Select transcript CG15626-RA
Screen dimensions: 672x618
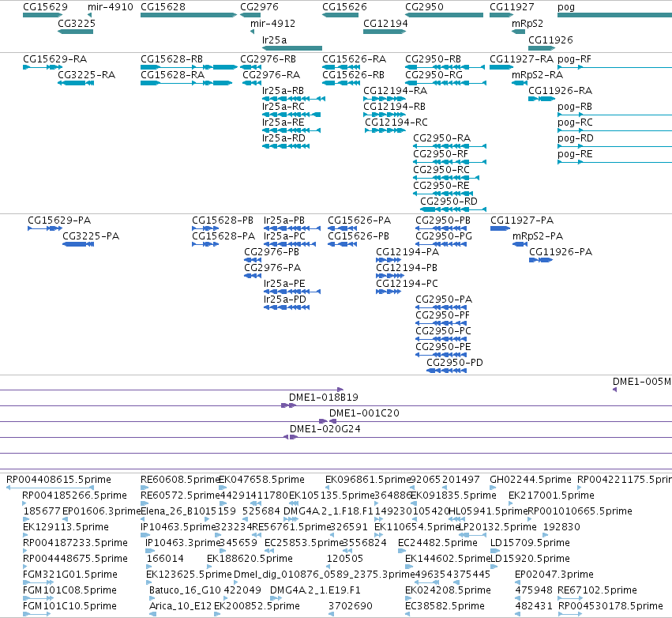(340, 67)
